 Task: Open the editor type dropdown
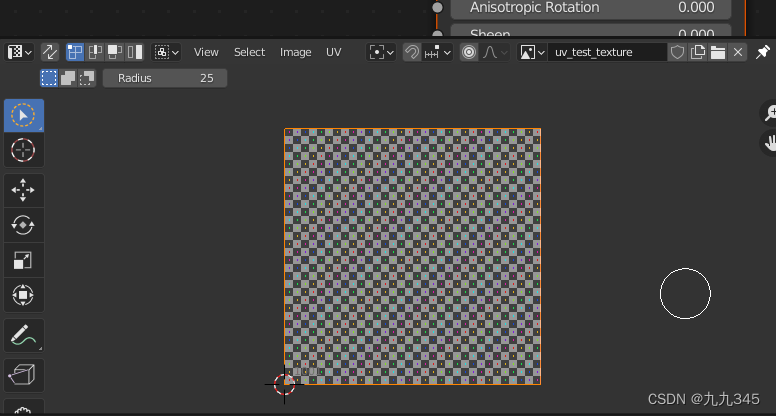pos(20,52)
